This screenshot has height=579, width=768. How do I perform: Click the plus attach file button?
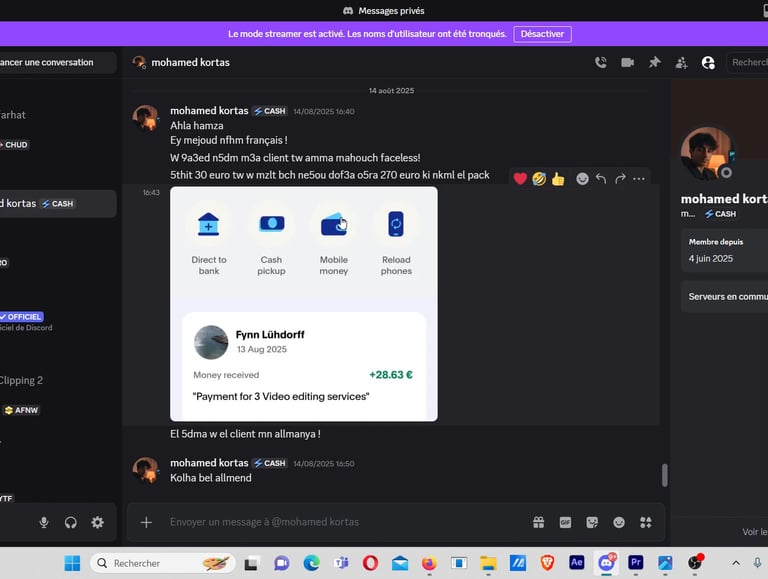pos(146,522)
